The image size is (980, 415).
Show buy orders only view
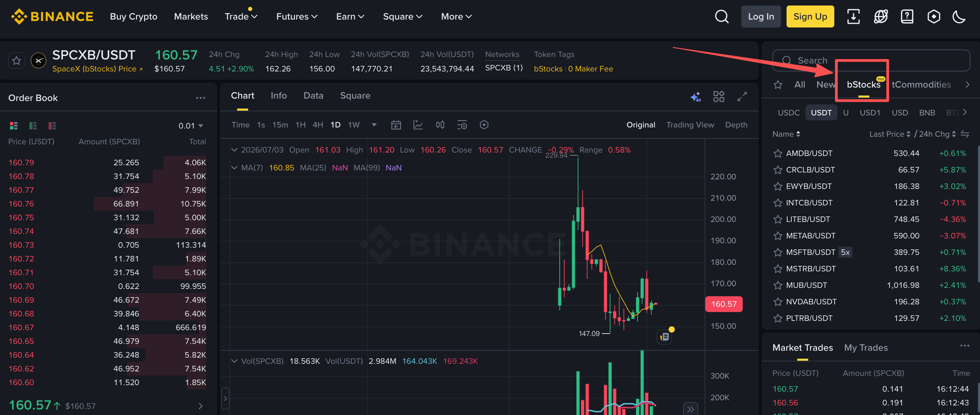33,125
